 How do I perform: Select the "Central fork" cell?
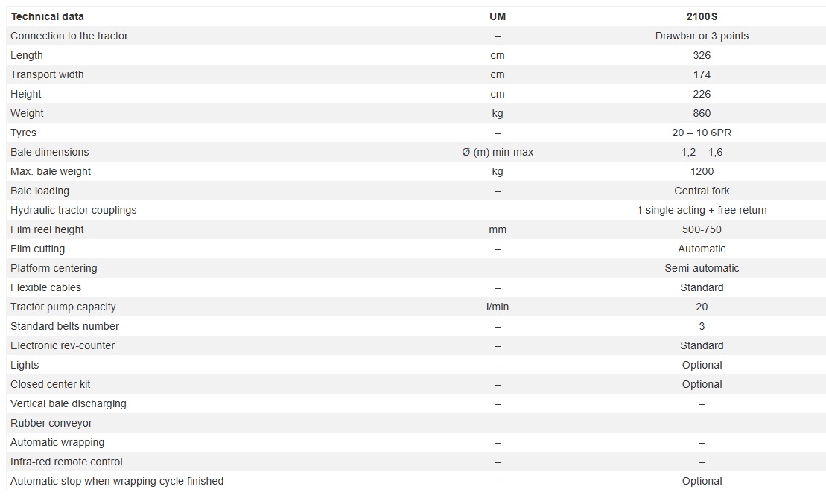[702, 191]
